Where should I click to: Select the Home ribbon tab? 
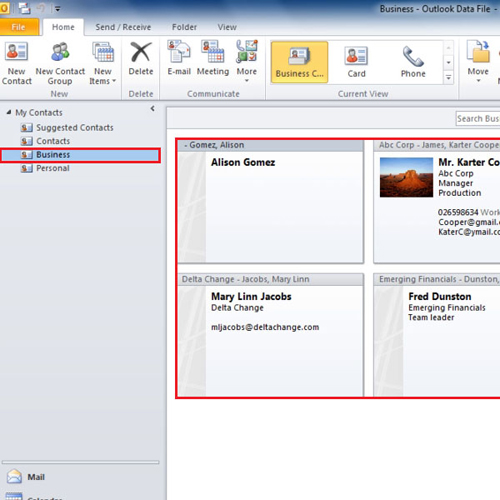coord(63,27)
